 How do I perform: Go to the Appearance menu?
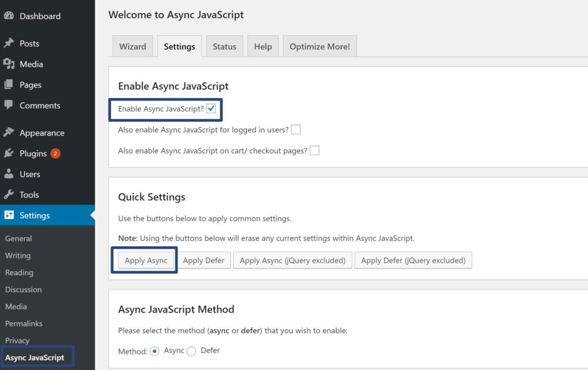click(42, 133)
